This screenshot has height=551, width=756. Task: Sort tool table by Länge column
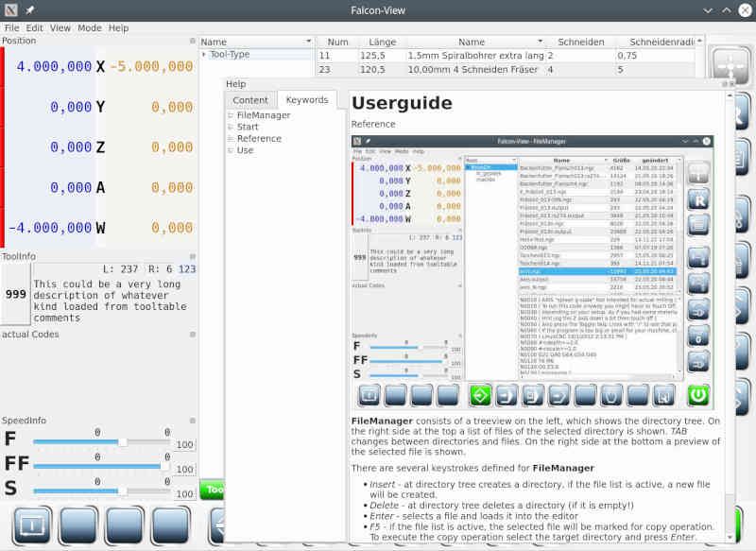click(x=383, y=43)
